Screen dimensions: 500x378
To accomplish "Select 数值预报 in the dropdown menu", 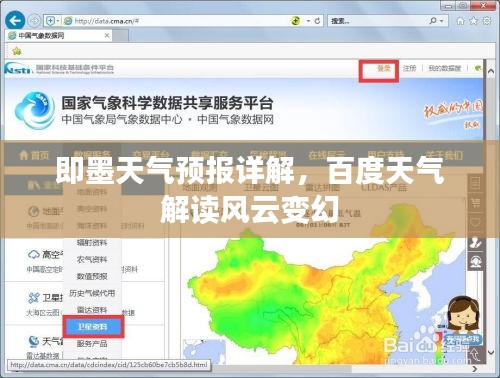I will coord(92,276).
